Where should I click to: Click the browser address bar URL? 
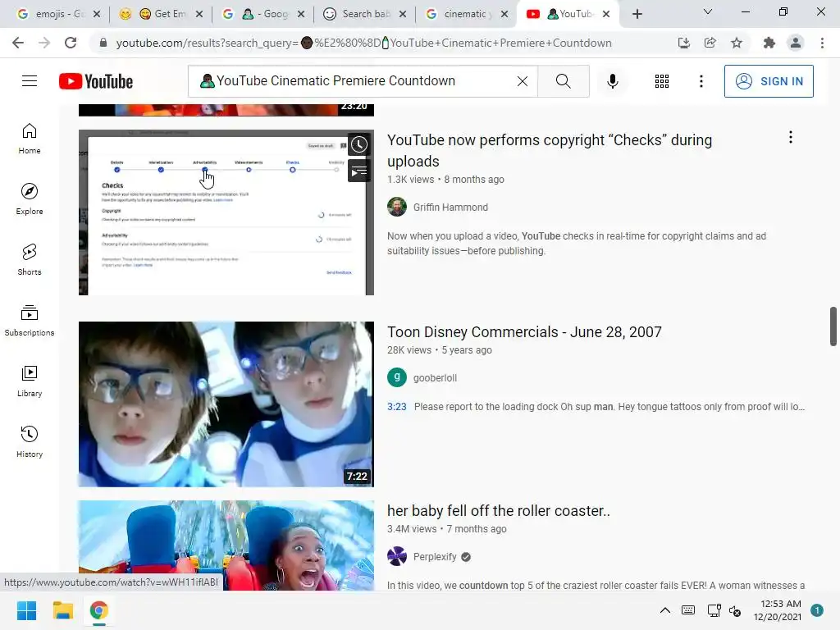(x=363, y=43)
